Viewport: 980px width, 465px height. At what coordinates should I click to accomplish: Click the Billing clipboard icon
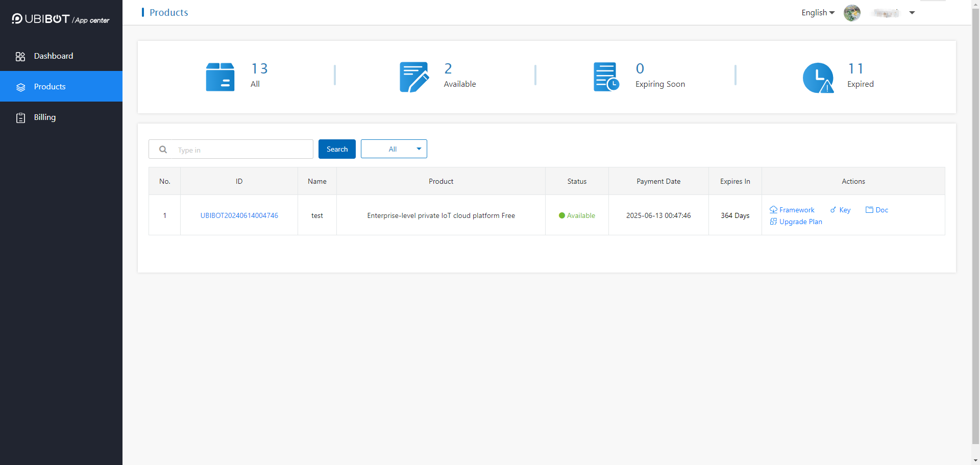[20, 118]
